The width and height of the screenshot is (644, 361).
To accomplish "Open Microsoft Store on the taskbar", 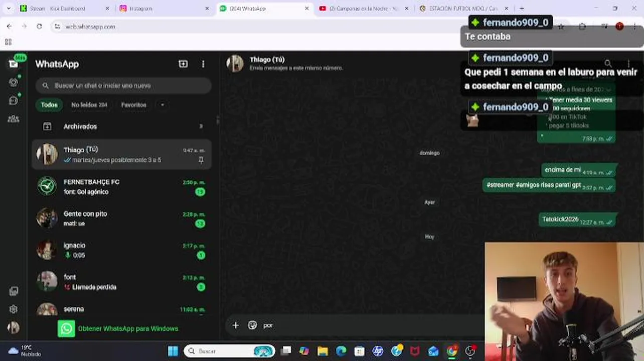I will (x=360, y=351).
